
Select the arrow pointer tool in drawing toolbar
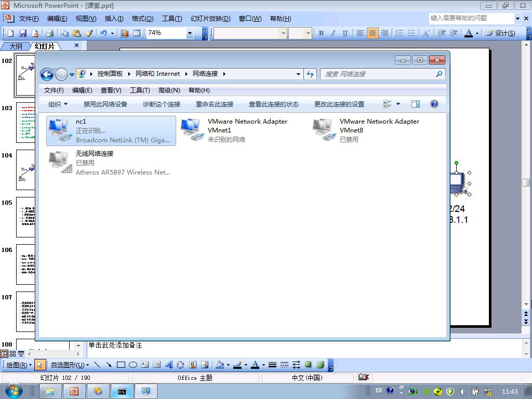tap(39, 365)
